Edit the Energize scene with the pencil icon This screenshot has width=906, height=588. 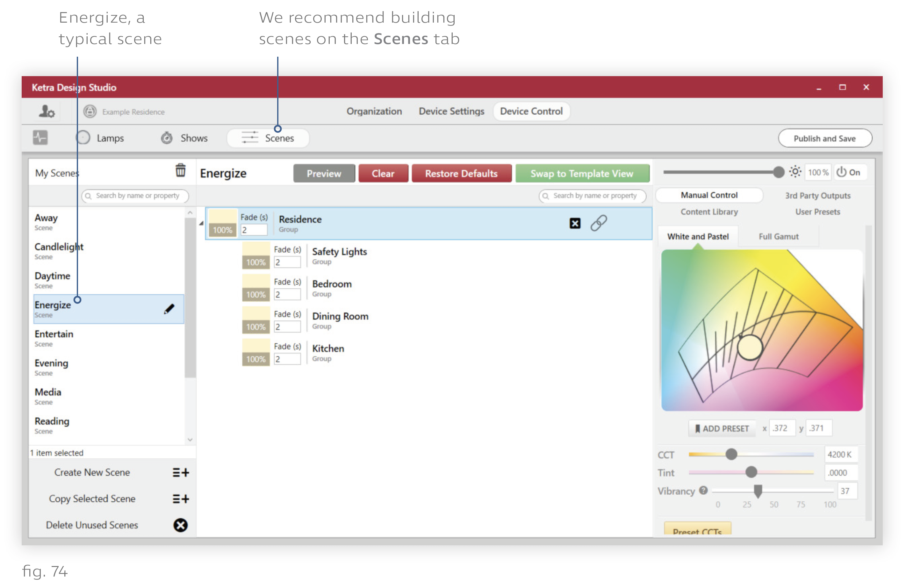(x=169, y=309)
